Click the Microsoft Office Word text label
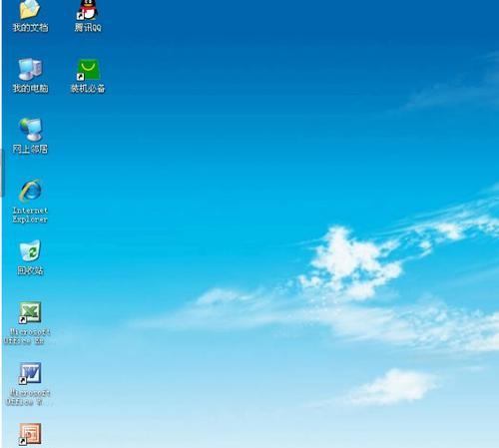This screenshot has width=499, height=448. (x=29, y=397)
